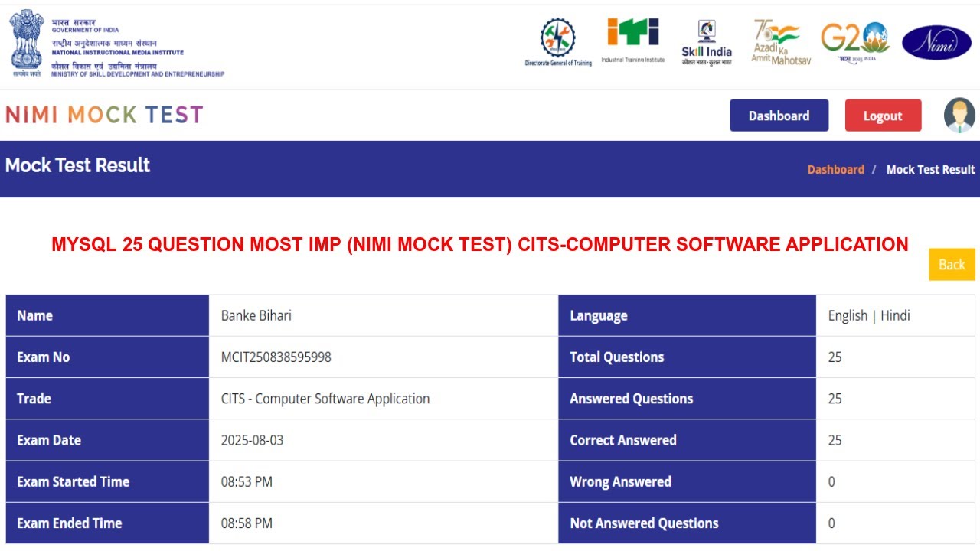Select the start time 08:53 PM

247,481
